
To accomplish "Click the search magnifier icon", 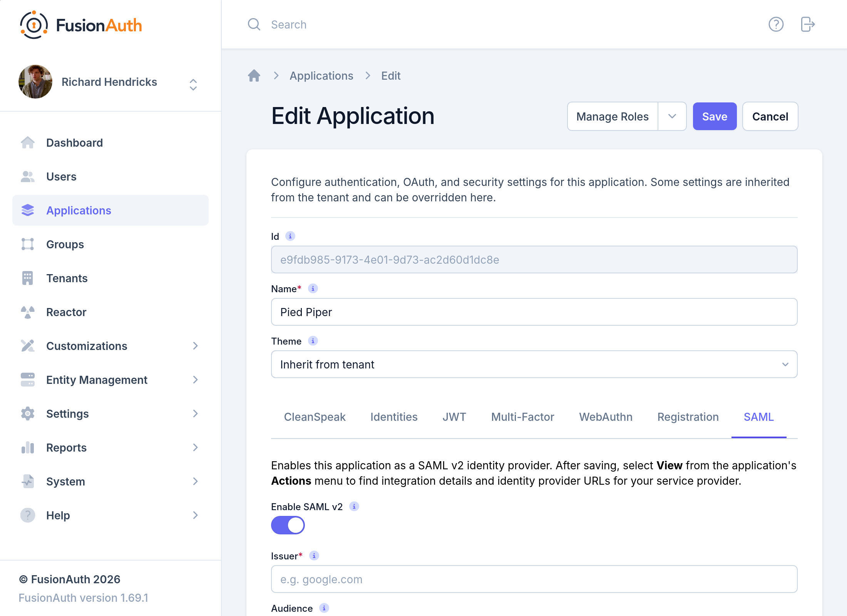I will 254,24.
